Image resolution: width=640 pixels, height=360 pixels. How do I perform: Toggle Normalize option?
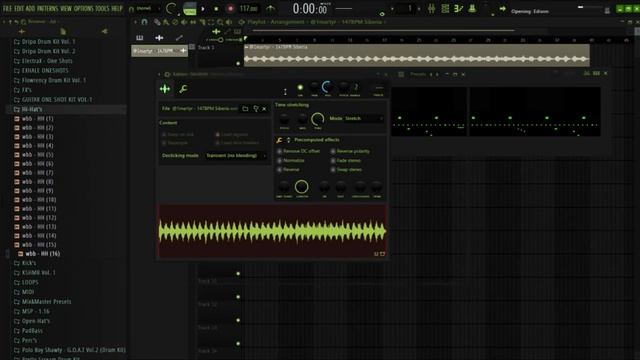click(x=291, y=160)
